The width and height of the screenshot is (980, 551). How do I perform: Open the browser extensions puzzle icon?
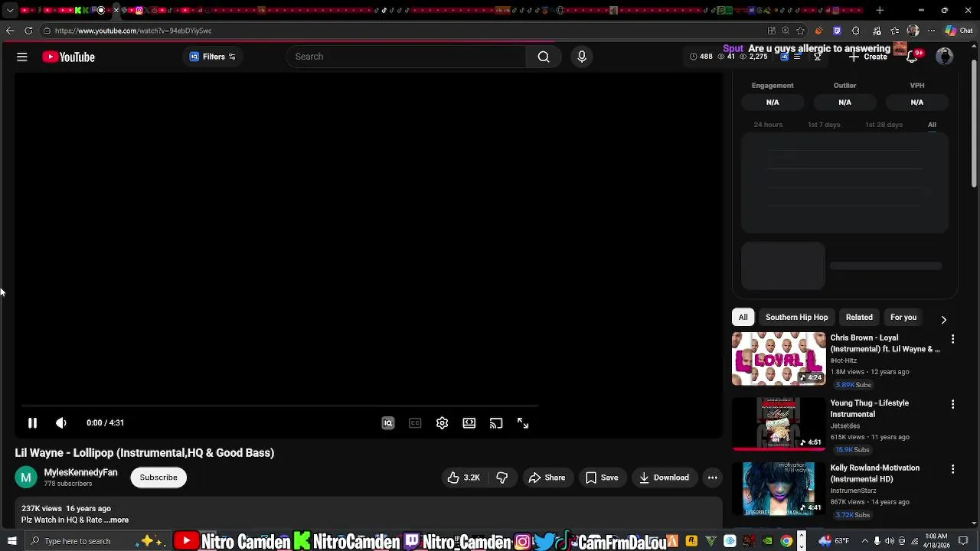click(x=856, y=31)
